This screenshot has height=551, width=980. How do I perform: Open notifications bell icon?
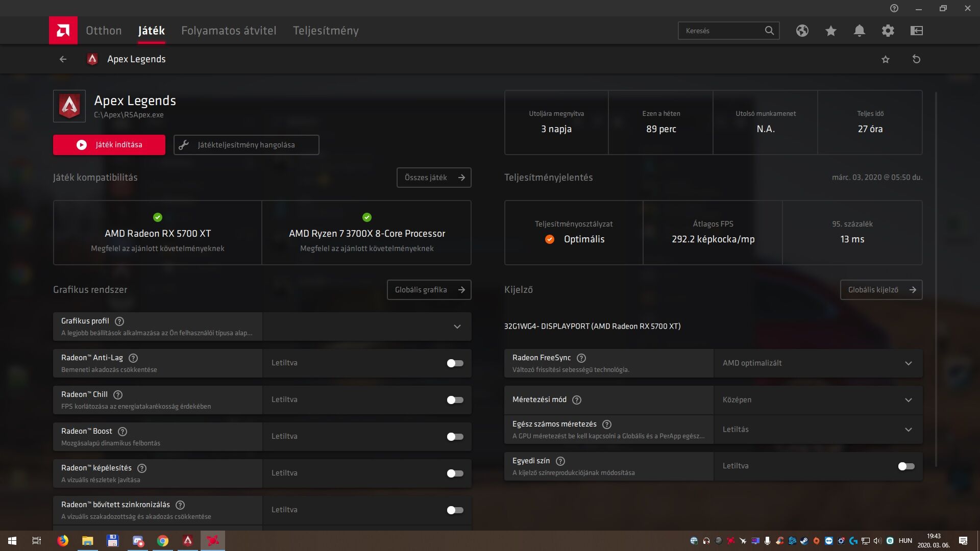(x=860, y=31)
